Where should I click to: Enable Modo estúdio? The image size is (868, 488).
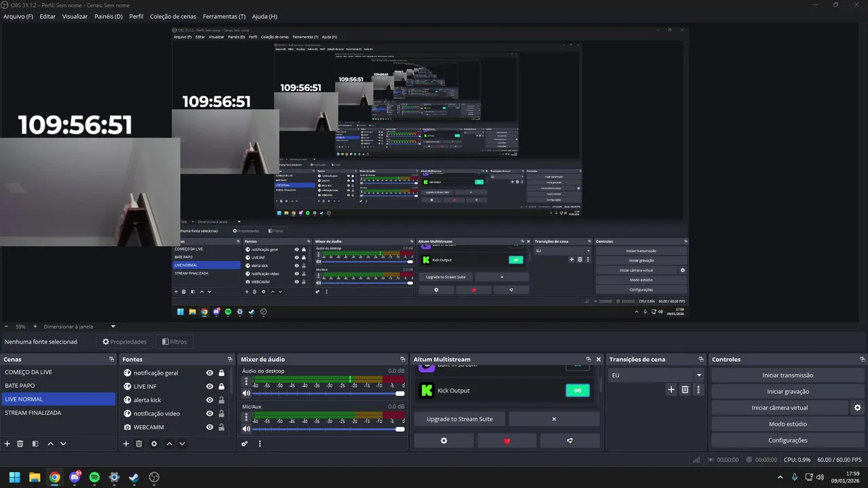pyautogui.click(x=788, y=424)
